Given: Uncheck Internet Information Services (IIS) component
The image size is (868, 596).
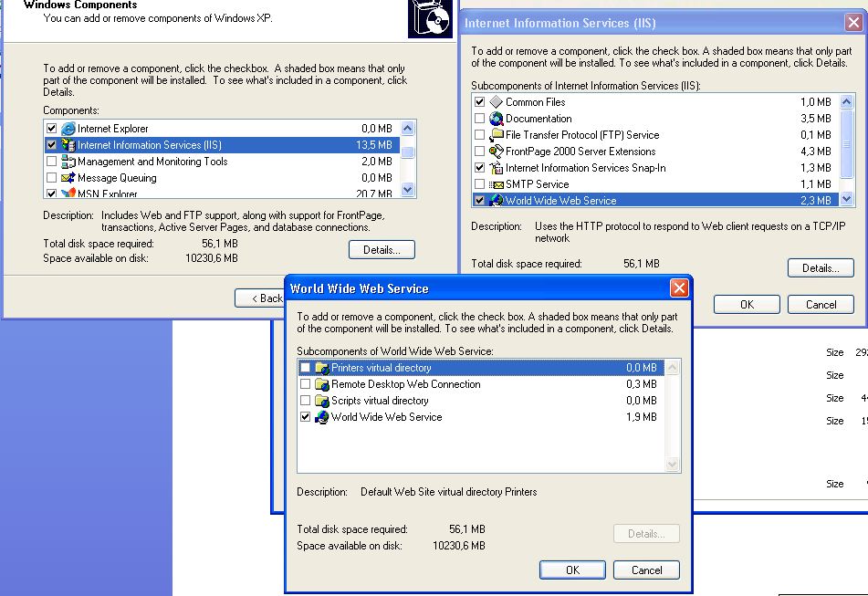Looking at the screenshot, I should [x=51, y=145].
